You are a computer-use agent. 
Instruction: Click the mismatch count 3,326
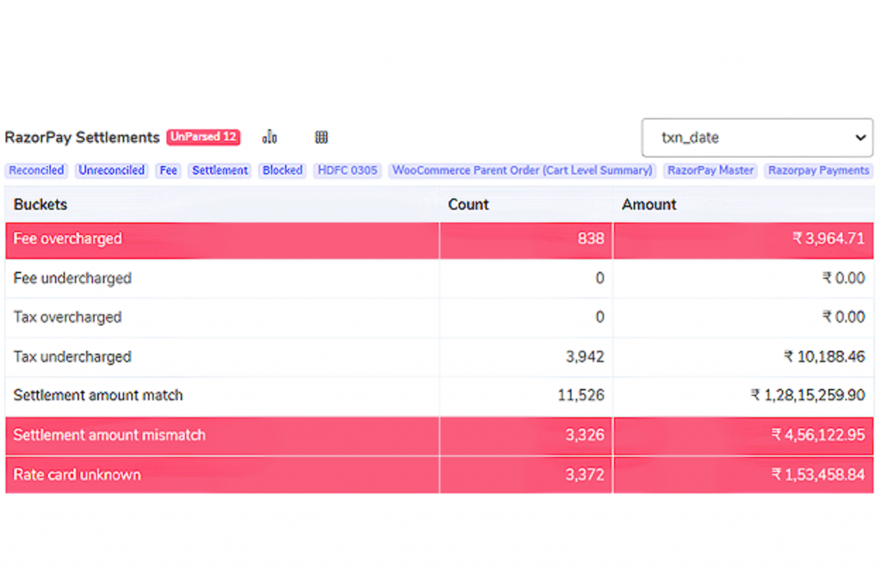tap(585, 435)
